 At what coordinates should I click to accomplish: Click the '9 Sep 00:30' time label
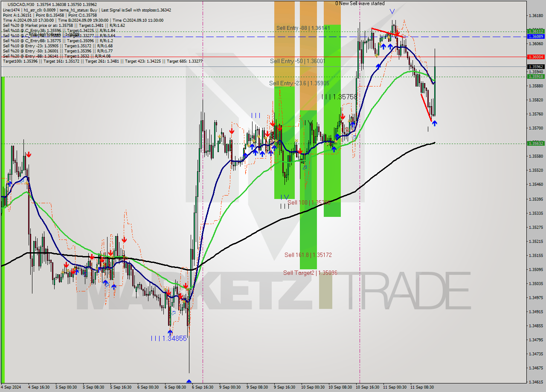pos(230,387)
